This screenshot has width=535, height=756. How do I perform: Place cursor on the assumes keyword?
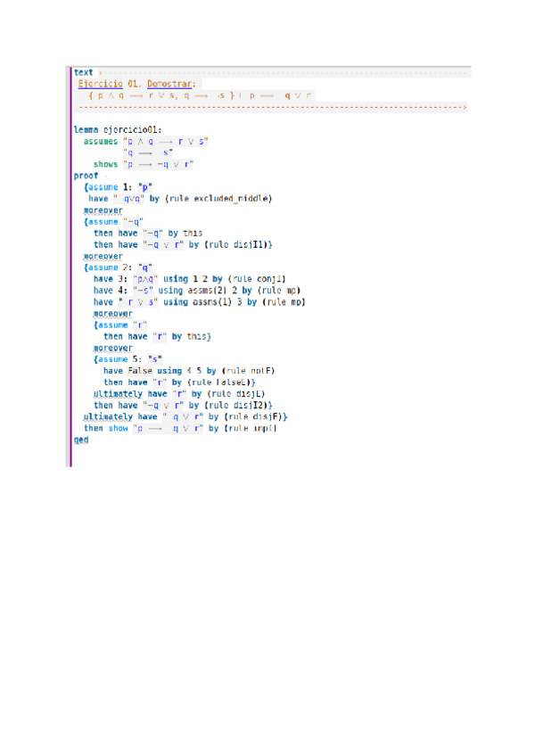102,141
